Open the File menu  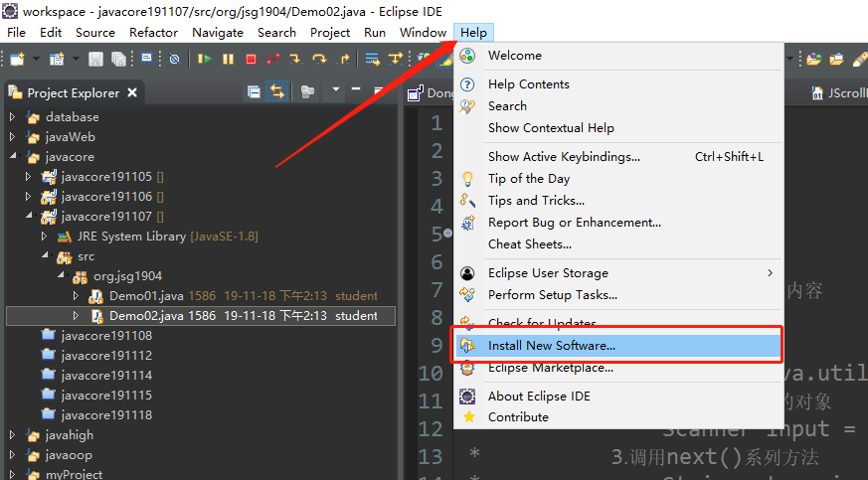17,33
